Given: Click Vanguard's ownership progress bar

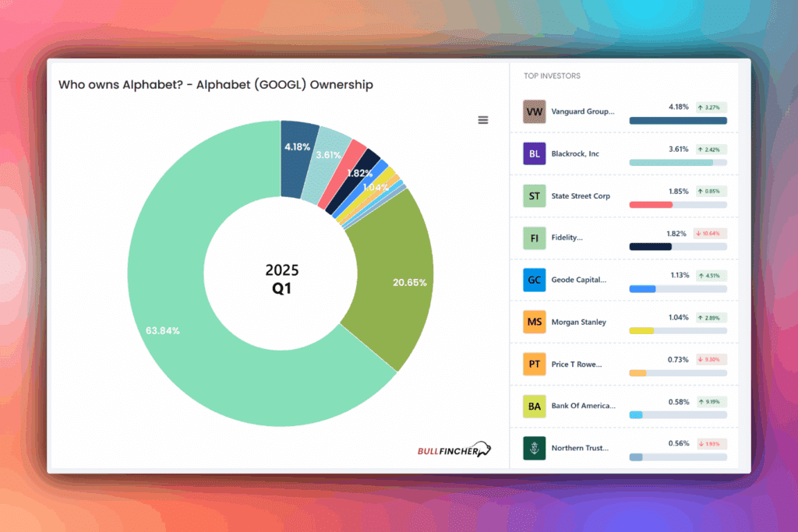Looking at the screenshot, I should [677, 121].
